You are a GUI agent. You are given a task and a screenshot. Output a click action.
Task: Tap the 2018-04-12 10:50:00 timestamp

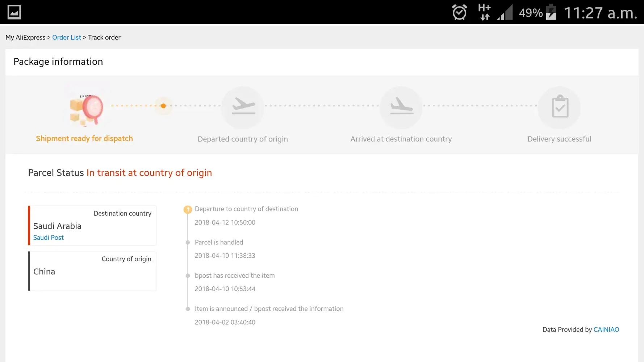[x=225, y=222]
